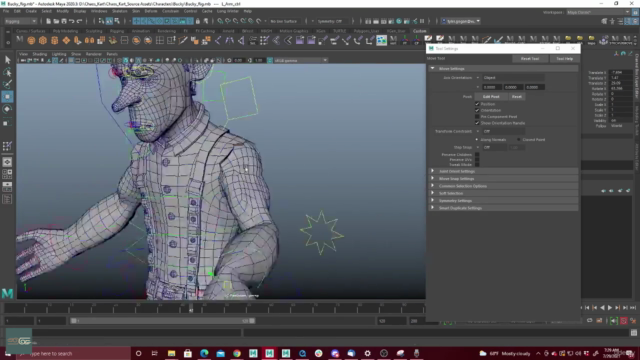Activate the Rotate tool in the toolbox
This screenshot has width=640, height=360.
(7, 109)
